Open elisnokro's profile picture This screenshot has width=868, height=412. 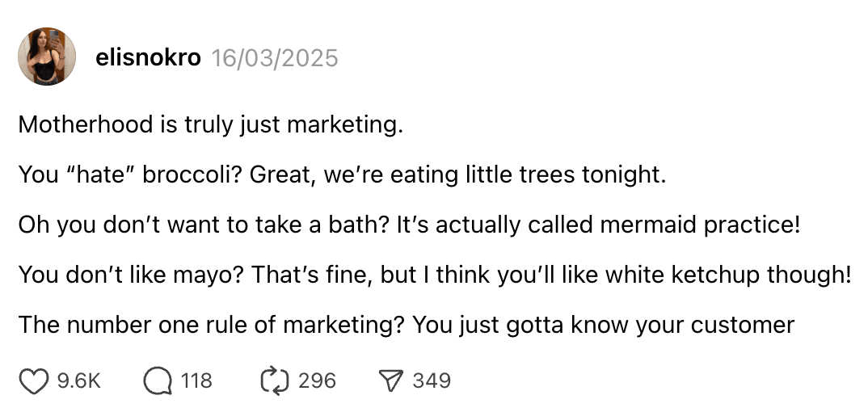[47, 57]
